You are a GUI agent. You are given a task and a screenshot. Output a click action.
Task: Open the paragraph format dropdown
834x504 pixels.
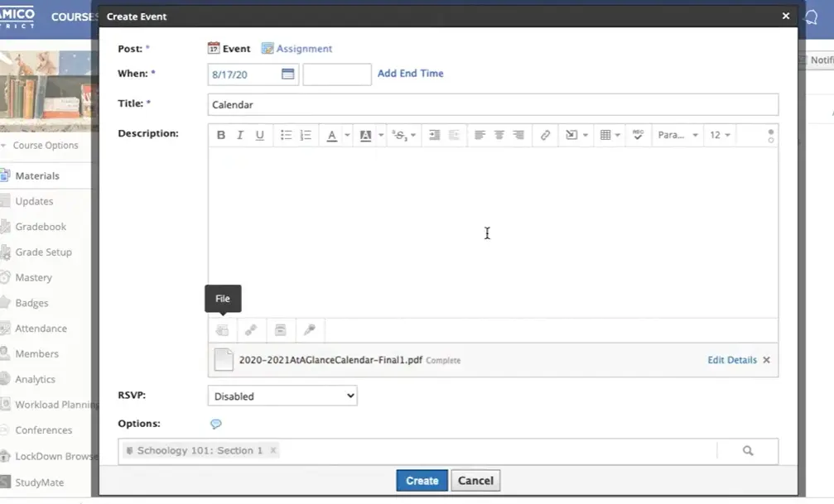tap(677, 135)
